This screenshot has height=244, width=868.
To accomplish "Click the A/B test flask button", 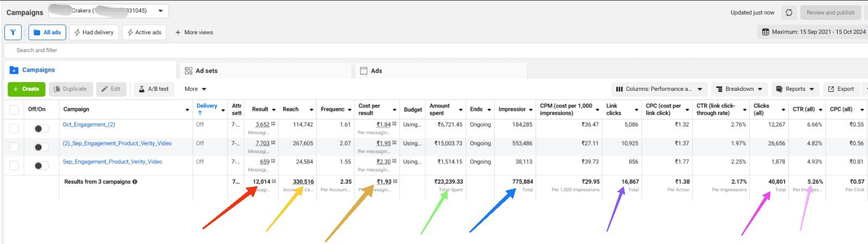I will [153, 89].
